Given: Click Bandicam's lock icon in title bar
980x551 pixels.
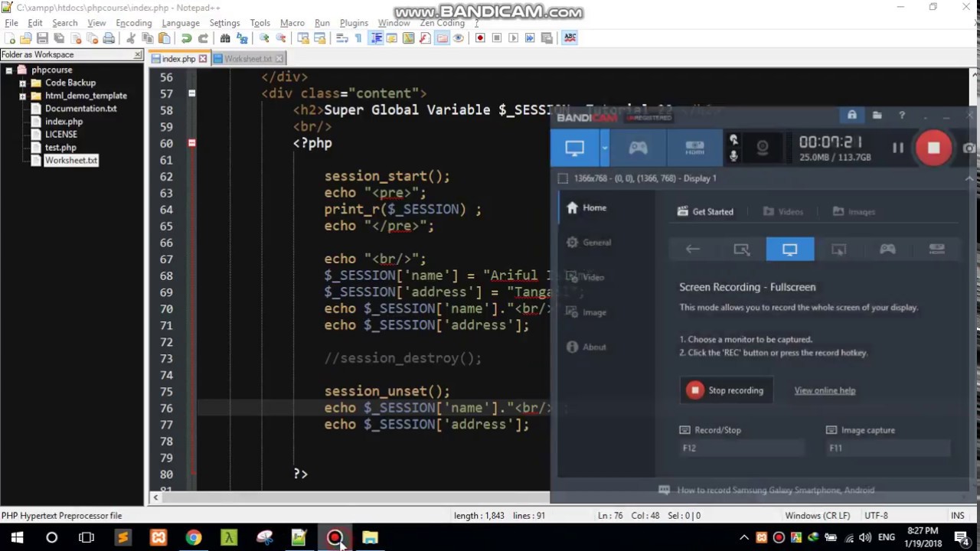Looking at the screenshot, I should [851, 115].
